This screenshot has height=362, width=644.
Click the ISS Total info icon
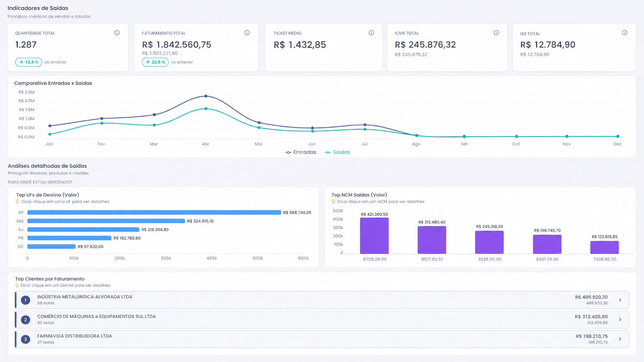coord(624,33)
